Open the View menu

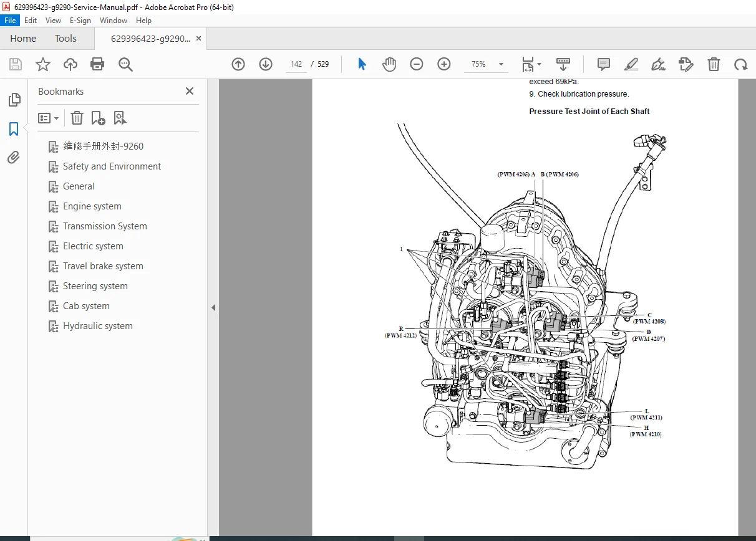(x=53, y=21)
